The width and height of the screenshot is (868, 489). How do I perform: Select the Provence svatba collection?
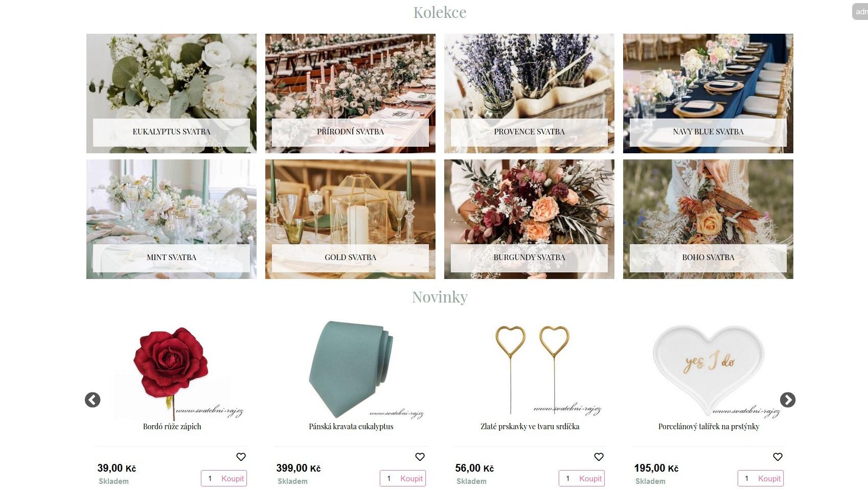click(x=529, y=94)
